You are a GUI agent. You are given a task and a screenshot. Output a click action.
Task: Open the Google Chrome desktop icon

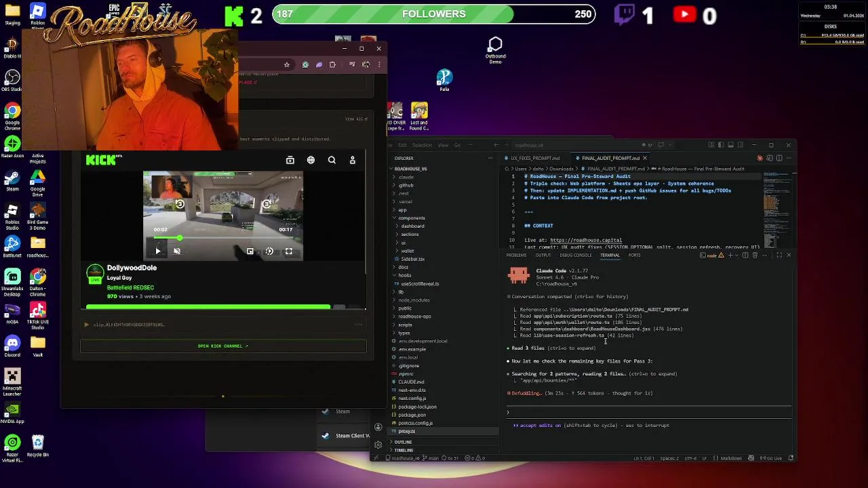[12, 117]
